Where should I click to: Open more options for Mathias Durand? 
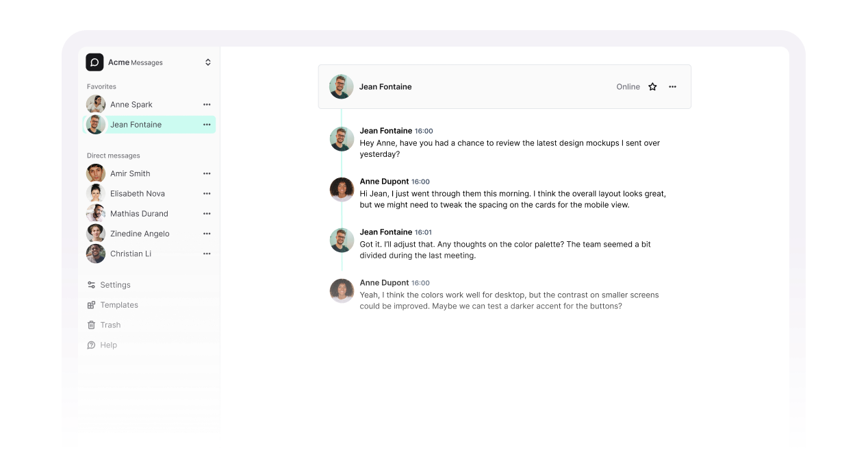click(207, 214)
